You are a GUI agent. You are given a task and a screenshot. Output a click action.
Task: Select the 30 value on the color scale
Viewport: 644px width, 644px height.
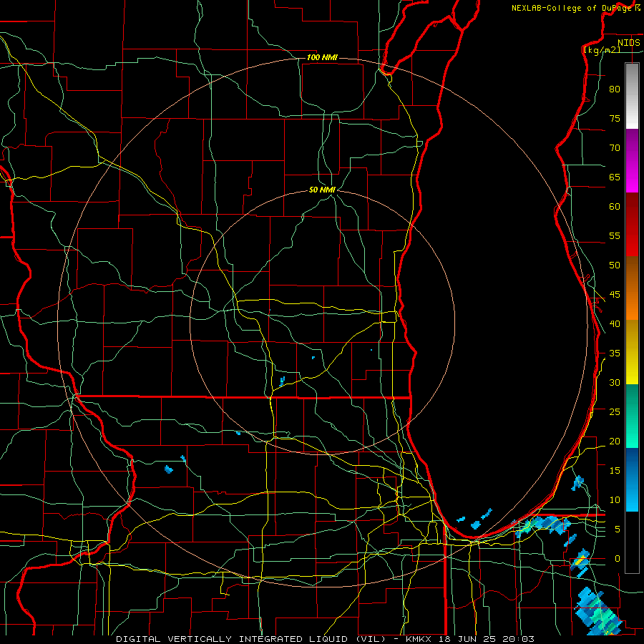coord(615,383)
